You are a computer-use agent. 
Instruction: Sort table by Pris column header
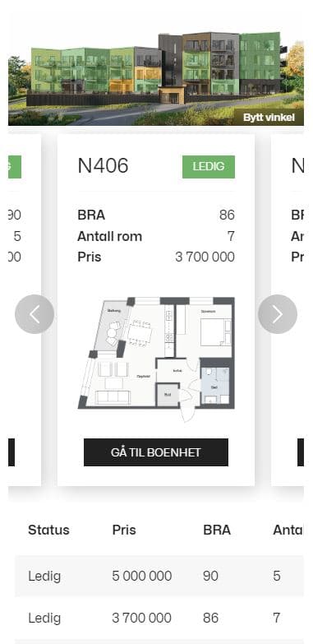coord(124,530)
